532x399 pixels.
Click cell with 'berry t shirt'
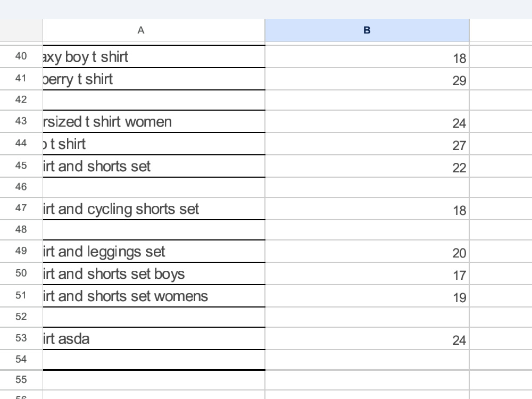point(154,79)
